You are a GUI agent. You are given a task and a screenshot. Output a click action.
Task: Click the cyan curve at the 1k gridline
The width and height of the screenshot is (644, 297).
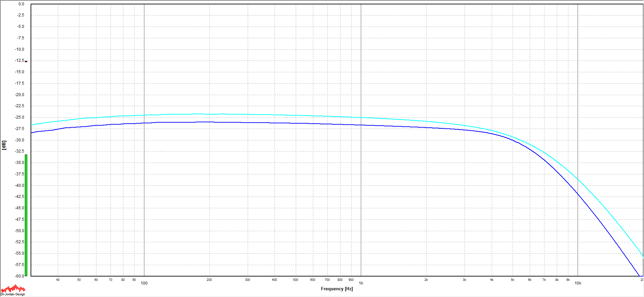coord(361,118)
